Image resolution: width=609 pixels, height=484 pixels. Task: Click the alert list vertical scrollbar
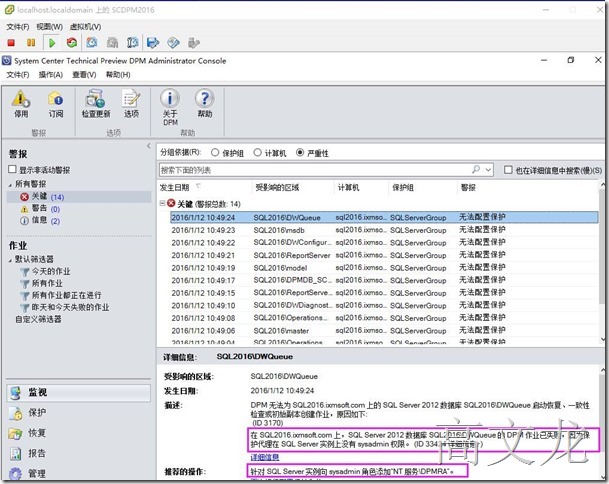click(602, 260)
